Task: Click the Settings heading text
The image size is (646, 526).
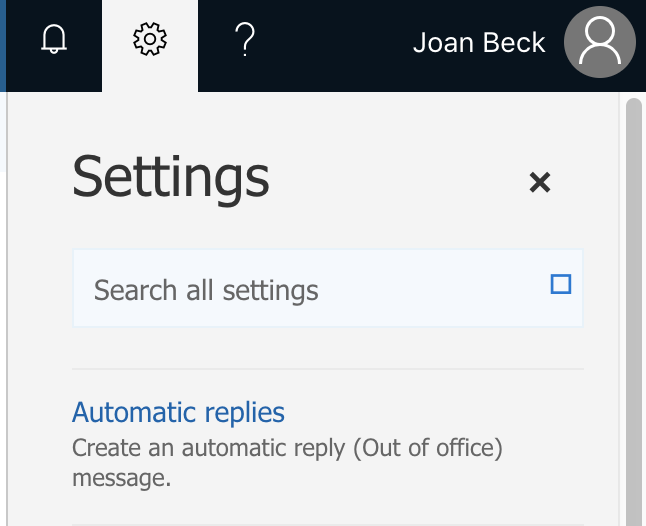Action: 171,177
